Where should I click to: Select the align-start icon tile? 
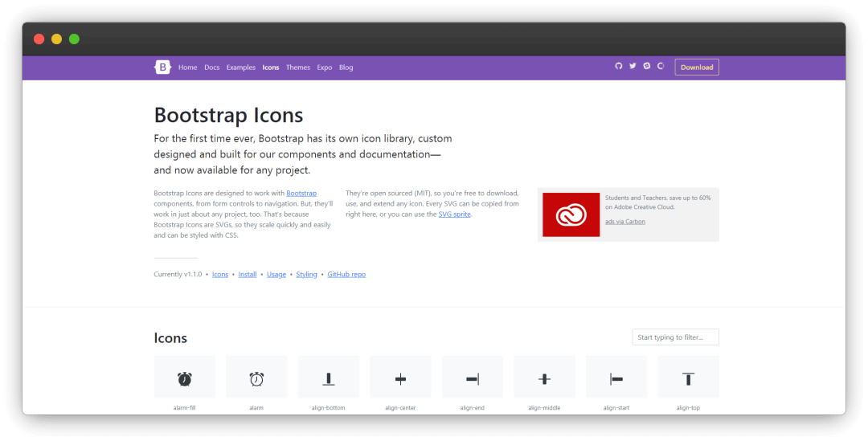tap(616, 378)
